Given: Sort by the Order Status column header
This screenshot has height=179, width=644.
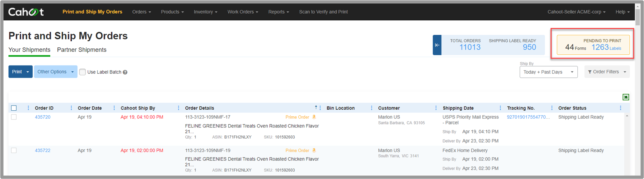Looking at the screenshot, I should point(572,108).
